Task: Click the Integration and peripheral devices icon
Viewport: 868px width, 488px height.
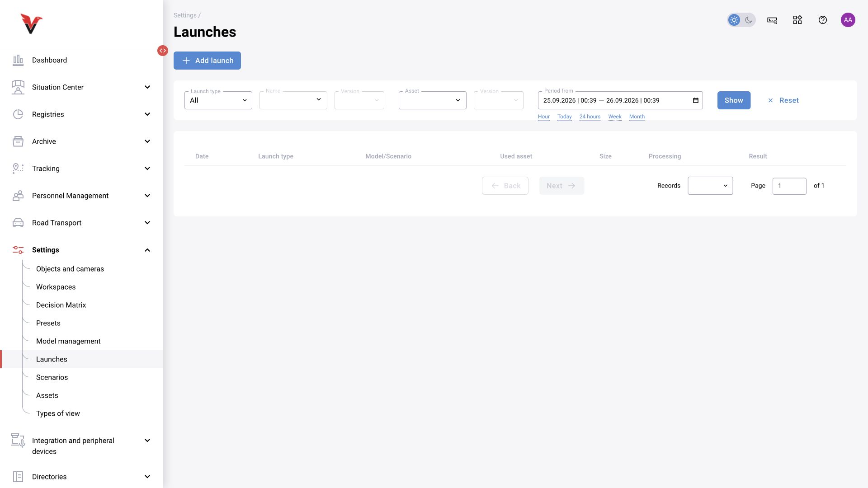Action: pyautogui.click(x=18, y=441)
